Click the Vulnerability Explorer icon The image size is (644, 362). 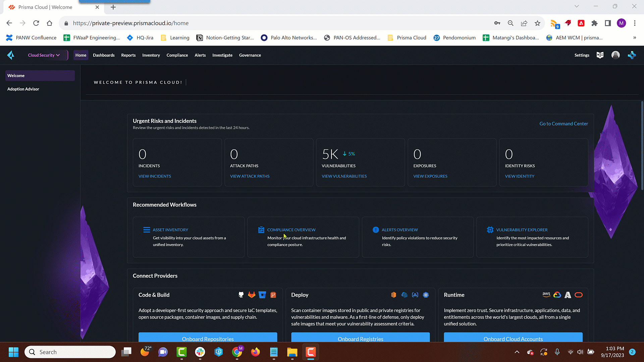coord(490,230)
